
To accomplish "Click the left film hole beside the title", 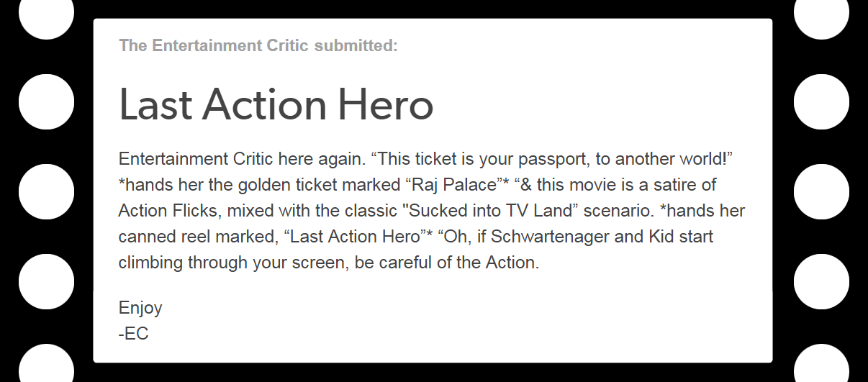I will [x=46, y=101].
